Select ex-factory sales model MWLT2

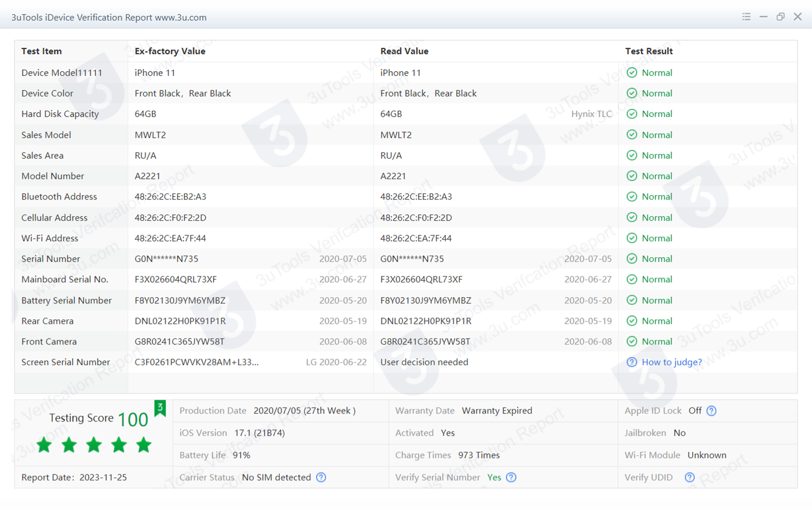click(x=150, y=135)
